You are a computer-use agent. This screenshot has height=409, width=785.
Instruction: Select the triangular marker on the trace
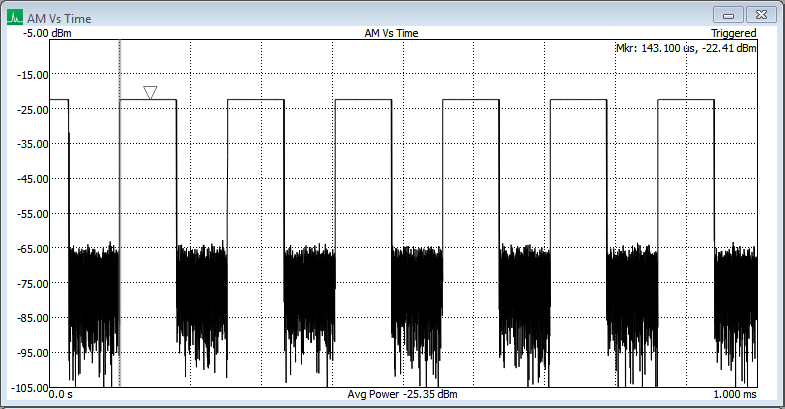coord(150,92)
